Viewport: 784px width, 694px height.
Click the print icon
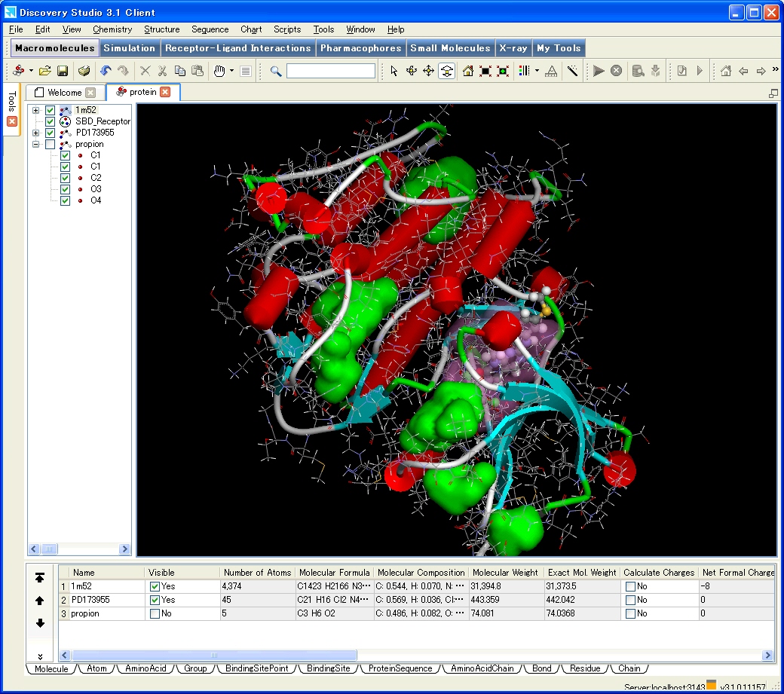(x=84, y=71)
